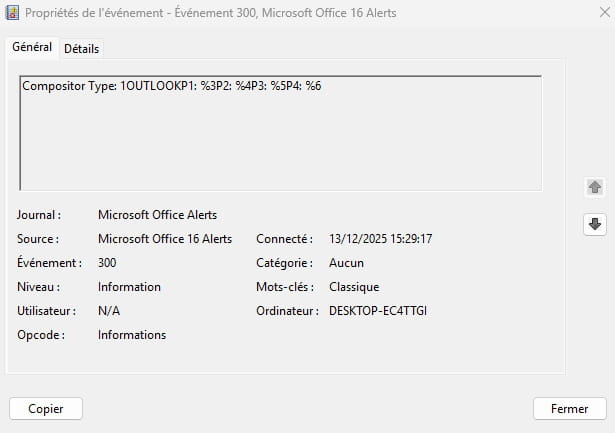The width and height of the screenshot is (615, 433).
Task: Select the event ID value 300
Action: pyautogui.click(x=107, y=263)
